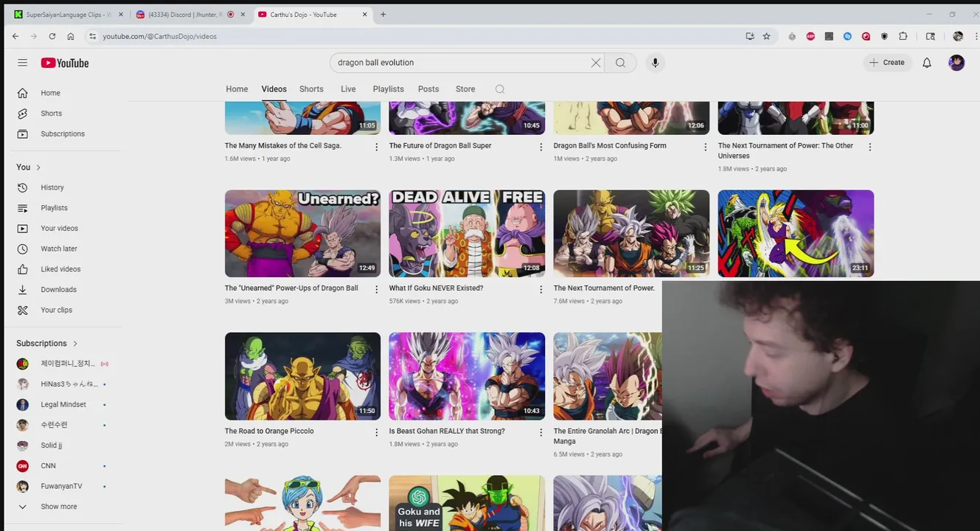Switch to the Discord browser tab
Viewport: 980px width, 531px height.
(190, 14)
